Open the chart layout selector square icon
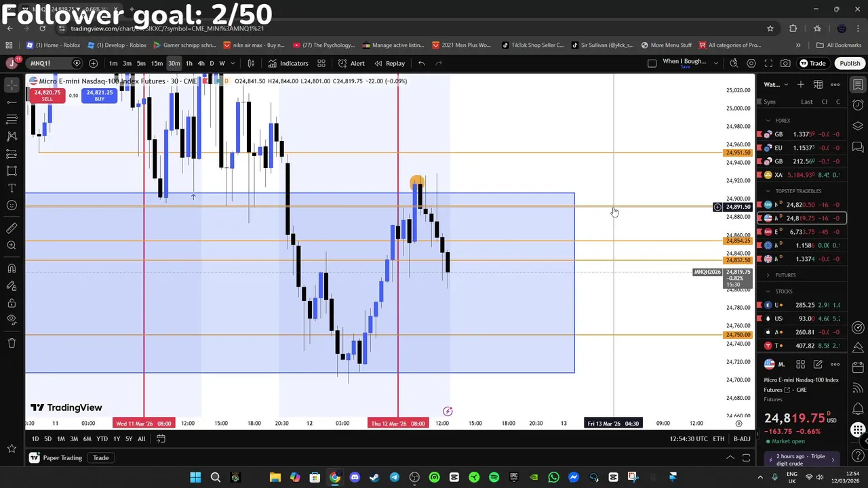The image size is (868, 488). (x=652, y=63)
